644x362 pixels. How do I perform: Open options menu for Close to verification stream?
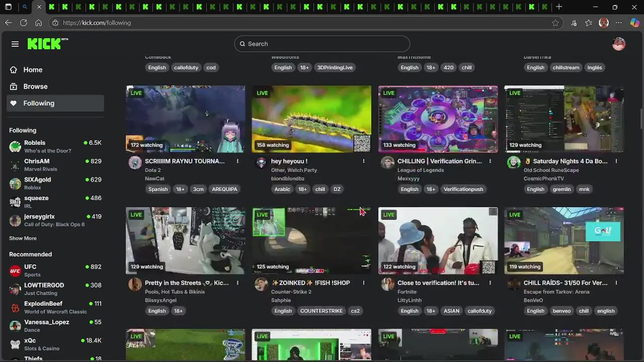click(x=490, y=283)
